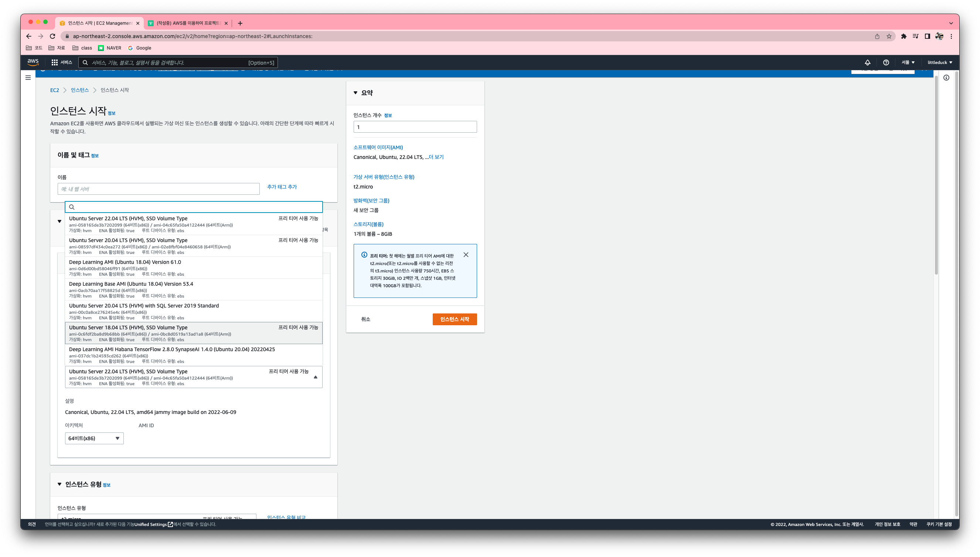
Task: Open the side navigation hamburger menu
Action: 28,78
